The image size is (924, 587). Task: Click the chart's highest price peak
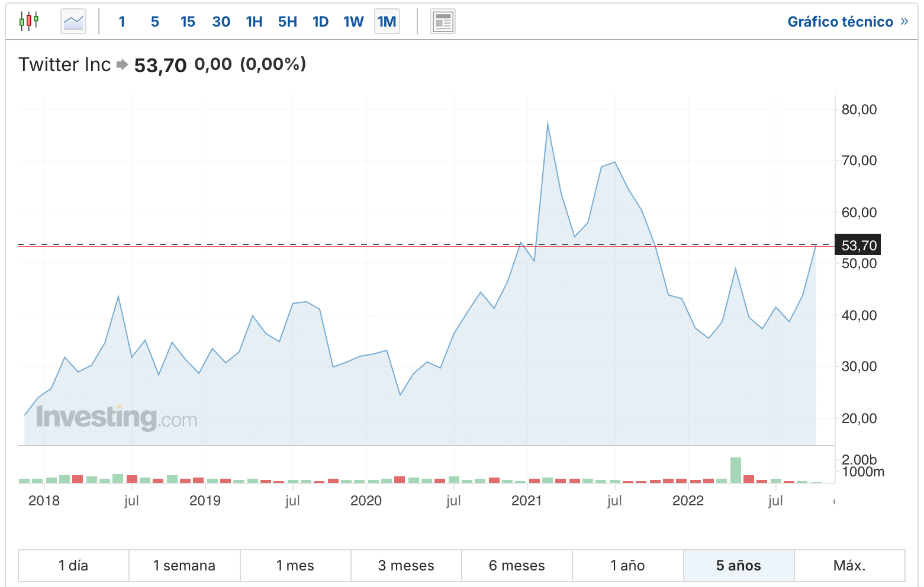click(x=548, y=123)
